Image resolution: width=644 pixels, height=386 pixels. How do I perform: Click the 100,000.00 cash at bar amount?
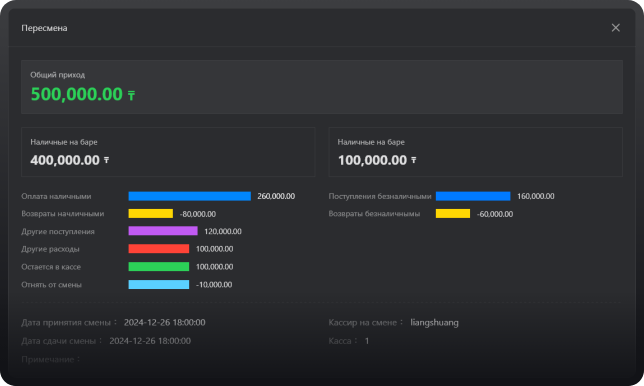(373, 160)
